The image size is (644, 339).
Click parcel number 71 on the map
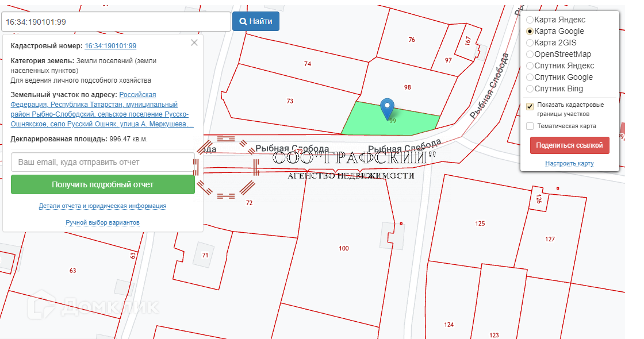point(205,255)
